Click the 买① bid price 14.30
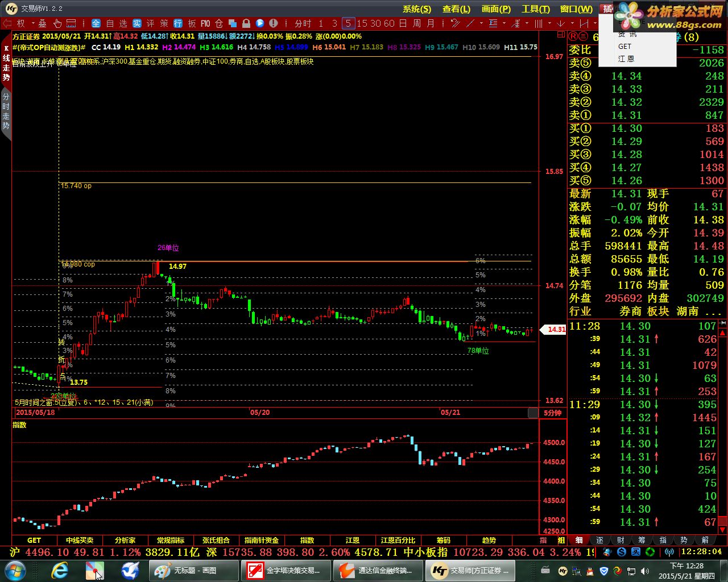Viewport: 728px width, 582px height. (626, 128)
